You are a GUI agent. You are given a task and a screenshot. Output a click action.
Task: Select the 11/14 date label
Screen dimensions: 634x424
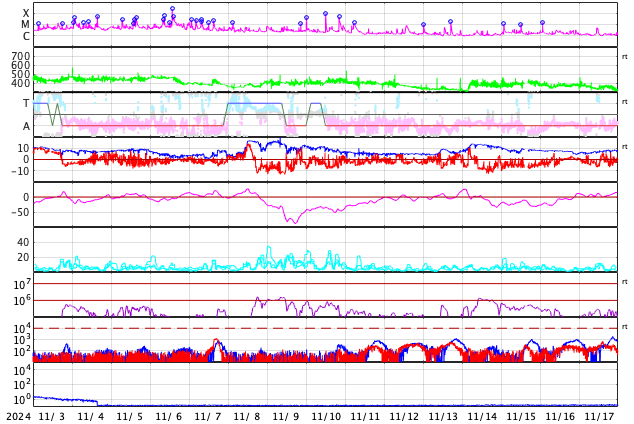481,416
